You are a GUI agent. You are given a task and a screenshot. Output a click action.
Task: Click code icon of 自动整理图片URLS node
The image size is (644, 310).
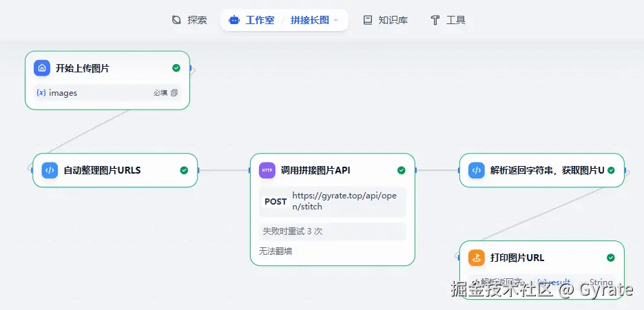(50, 170)
